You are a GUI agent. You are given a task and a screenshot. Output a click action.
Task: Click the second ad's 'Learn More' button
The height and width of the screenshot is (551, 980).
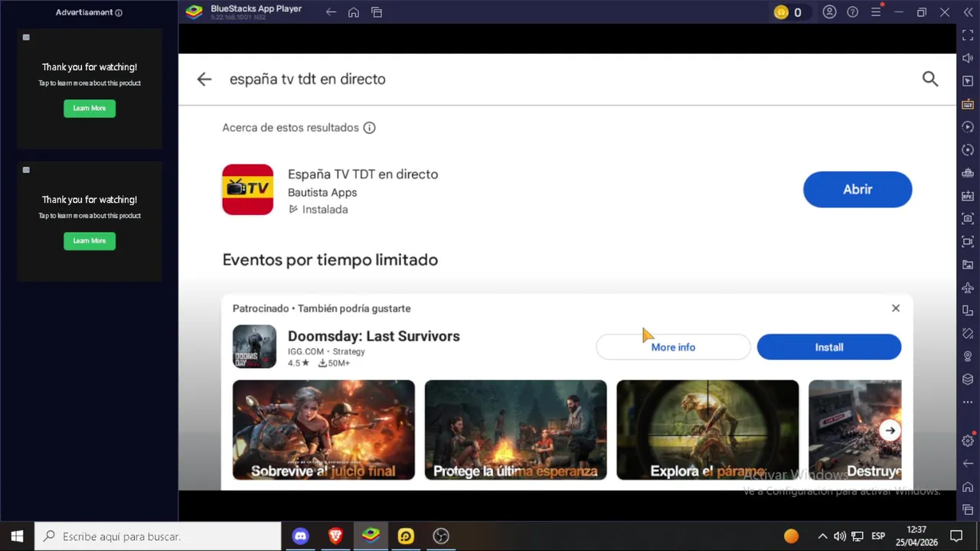90,240
